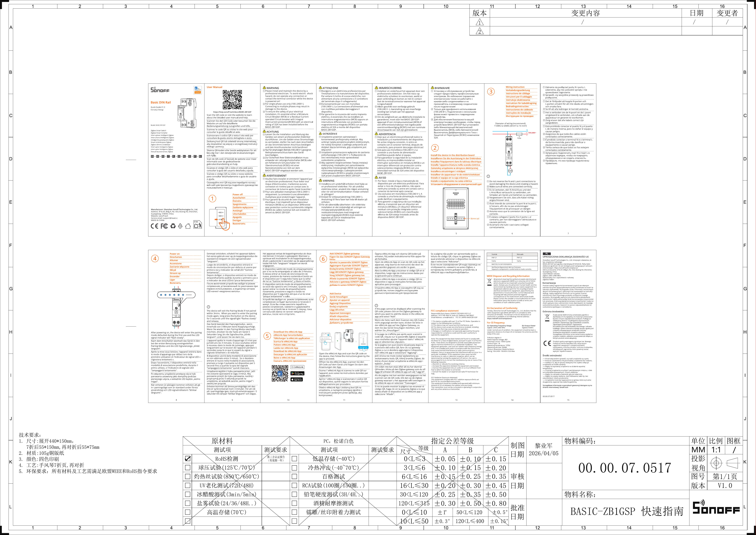The image size is (756, 535).
Task: Click the support@itead.cc service email
Action: (x=170, y=218)
